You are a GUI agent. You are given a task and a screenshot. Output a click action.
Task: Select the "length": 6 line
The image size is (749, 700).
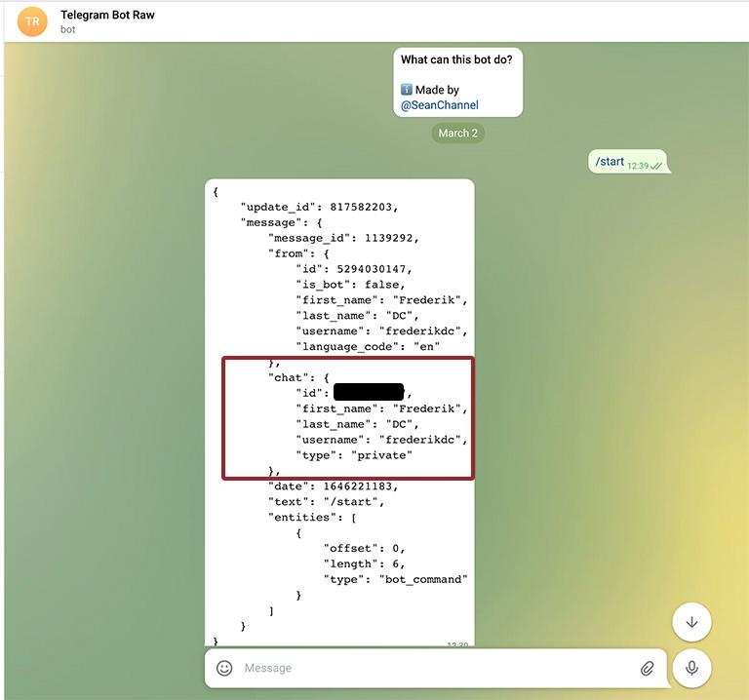coord(365,564)
